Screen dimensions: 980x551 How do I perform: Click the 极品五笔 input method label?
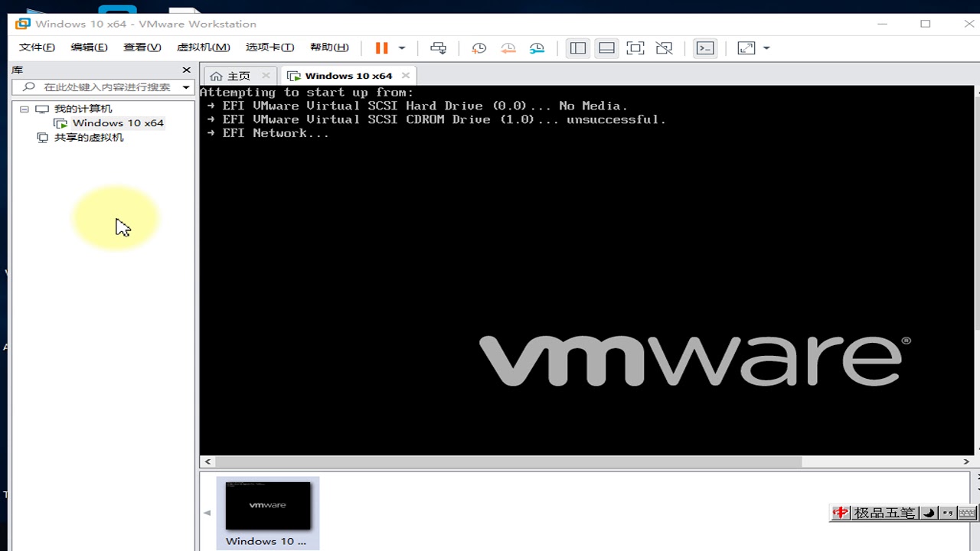coord(884,513)
